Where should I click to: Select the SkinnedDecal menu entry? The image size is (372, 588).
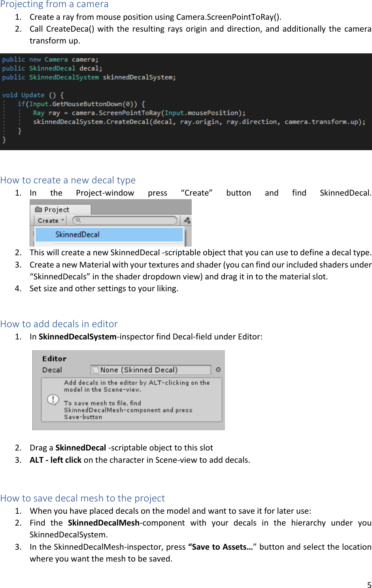coord(110,234)
